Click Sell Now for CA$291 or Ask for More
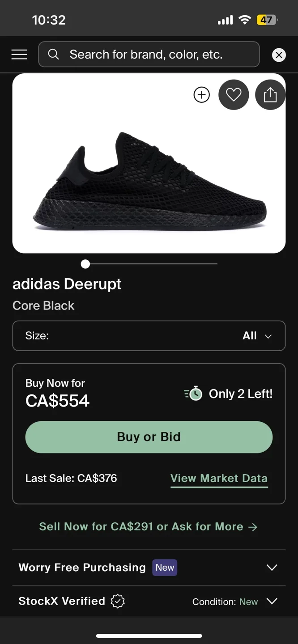This screenshot has height=644, width=298. point(149,526)
